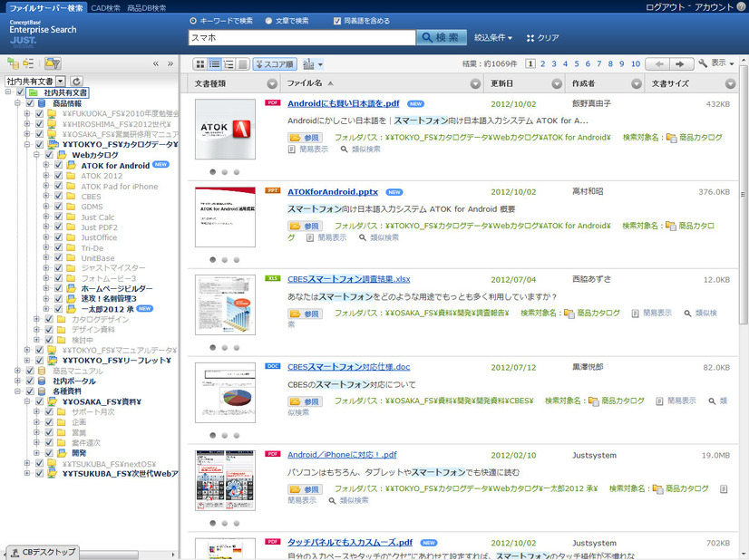Go to results page 2
Screen dimensions: 749x560
coord(542,64)
